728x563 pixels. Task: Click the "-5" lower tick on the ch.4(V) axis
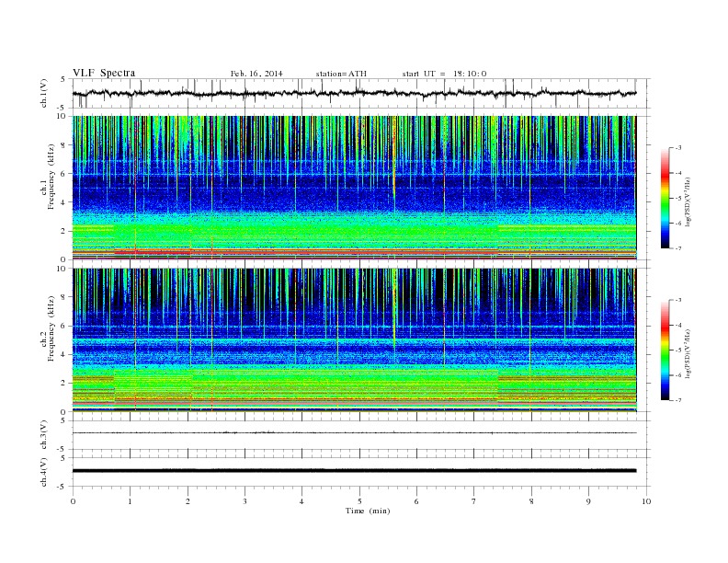[63, 487]
